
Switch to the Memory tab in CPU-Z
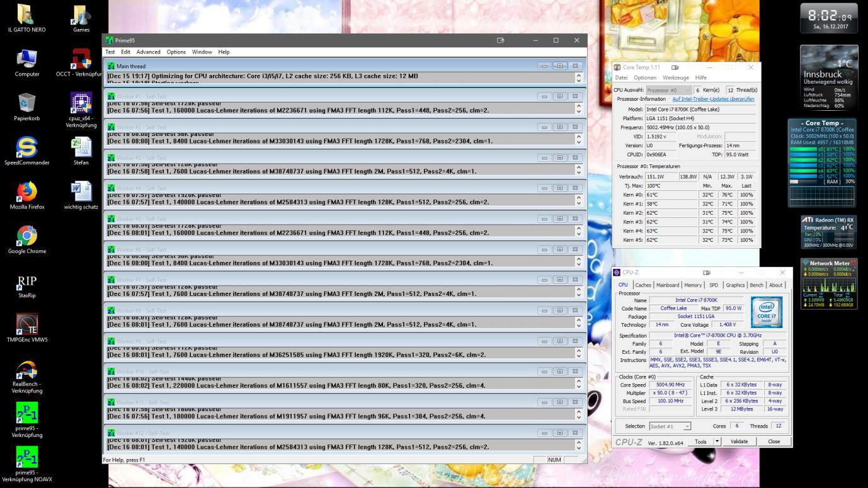693,285
